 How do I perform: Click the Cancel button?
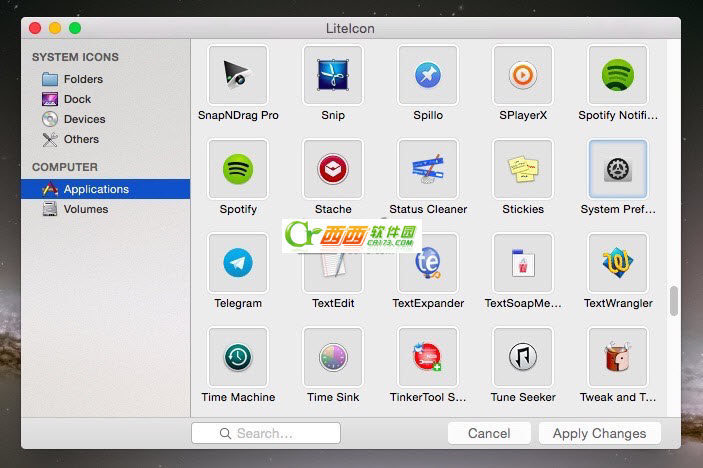click(x=489, y=433)
